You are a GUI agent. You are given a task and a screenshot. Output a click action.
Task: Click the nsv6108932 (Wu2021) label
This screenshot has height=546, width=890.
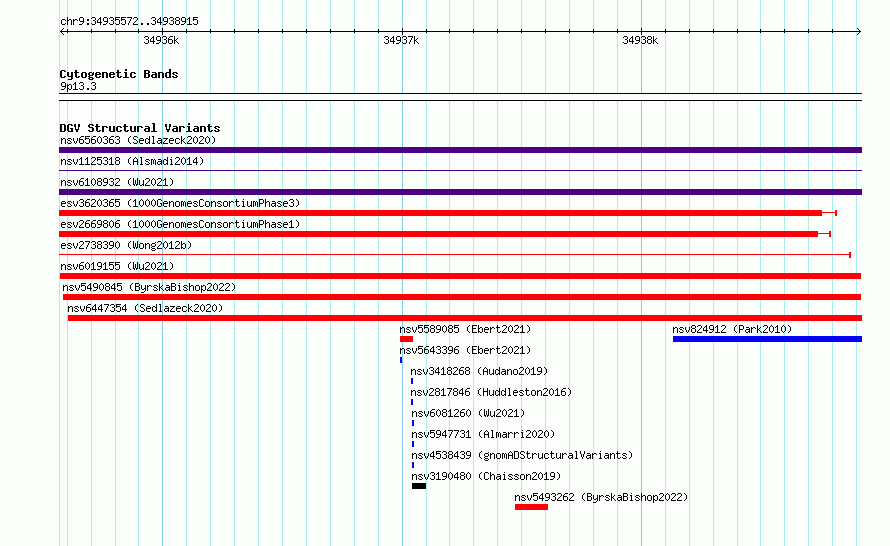[117, 182]
